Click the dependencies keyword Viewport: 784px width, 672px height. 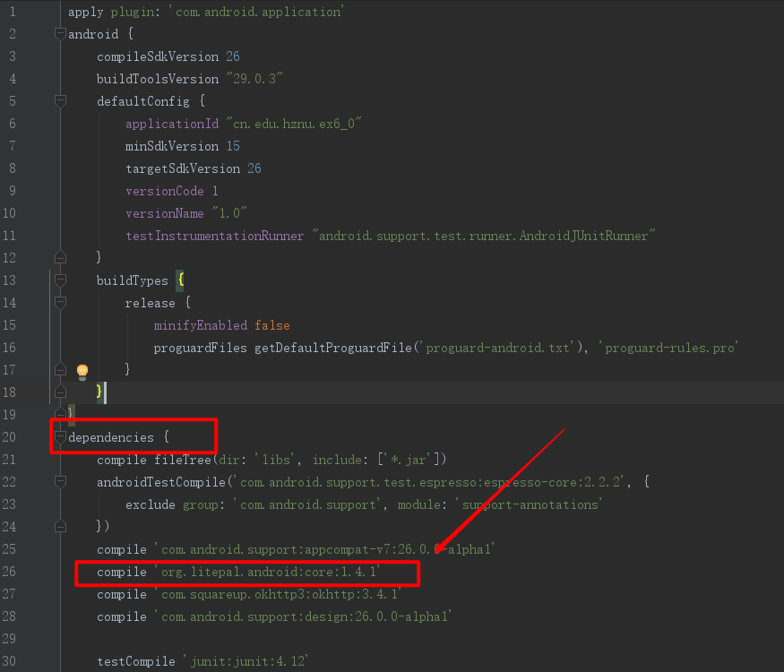(x=111, y=437)
